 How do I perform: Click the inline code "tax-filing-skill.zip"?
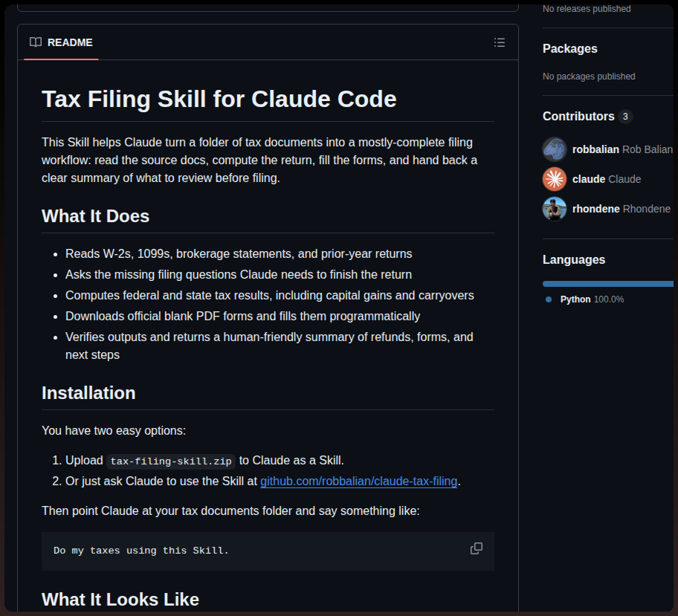coord(171,461)
